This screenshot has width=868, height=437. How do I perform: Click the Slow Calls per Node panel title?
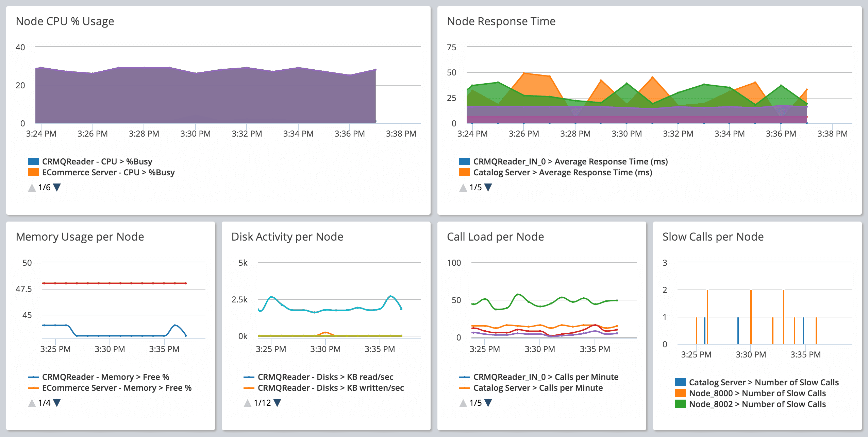tap(713, 237)
